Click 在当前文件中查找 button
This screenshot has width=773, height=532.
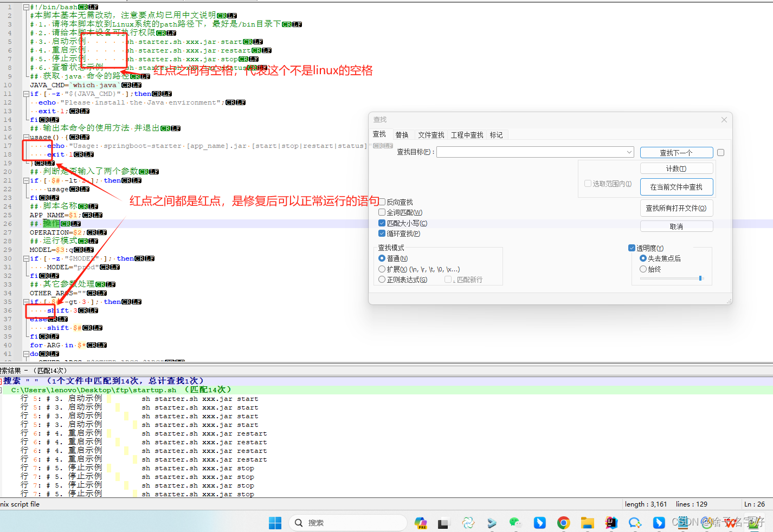pos(677,187)
